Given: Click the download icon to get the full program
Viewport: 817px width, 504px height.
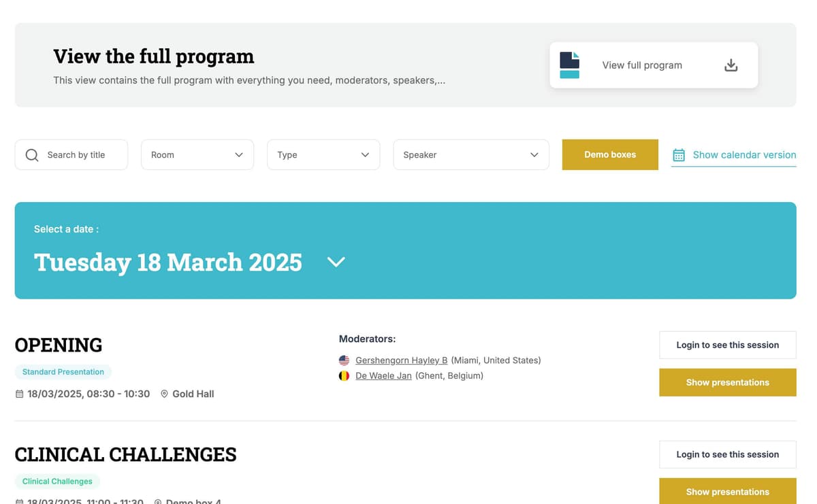Looking at the screenshot, I should tap(731, 65).
